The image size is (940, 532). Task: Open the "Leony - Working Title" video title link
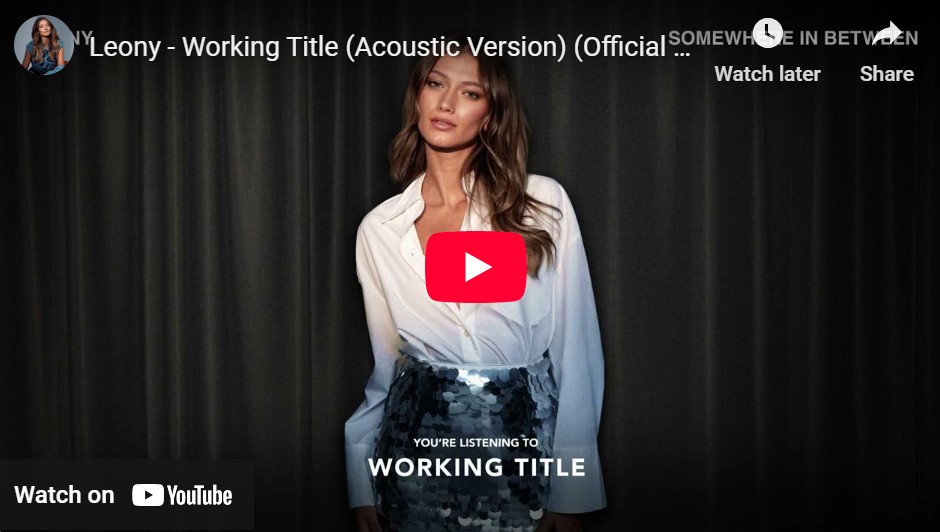[x=390, y=47]
